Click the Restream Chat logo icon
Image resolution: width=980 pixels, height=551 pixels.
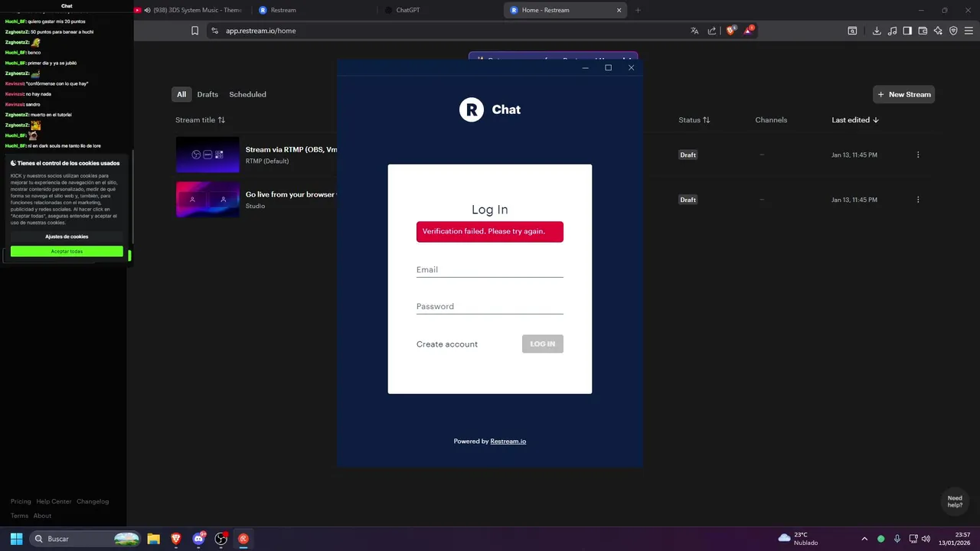(472, 109)
